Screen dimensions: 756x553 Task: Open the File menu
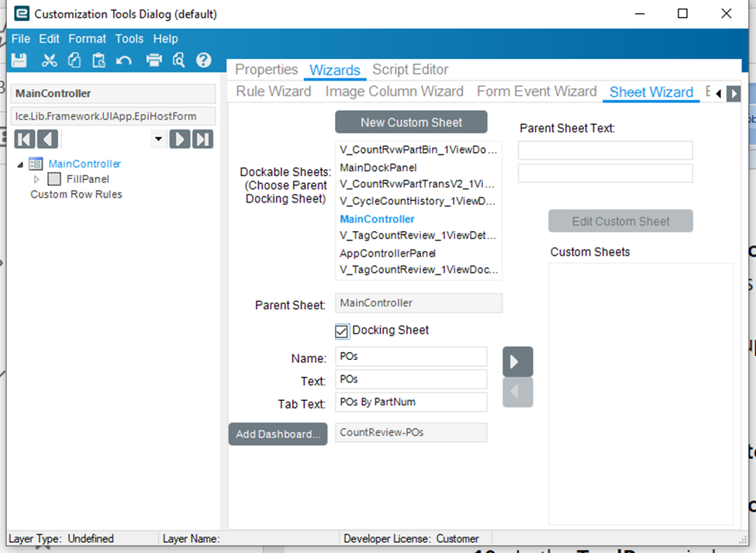click(x=21, y=39)
